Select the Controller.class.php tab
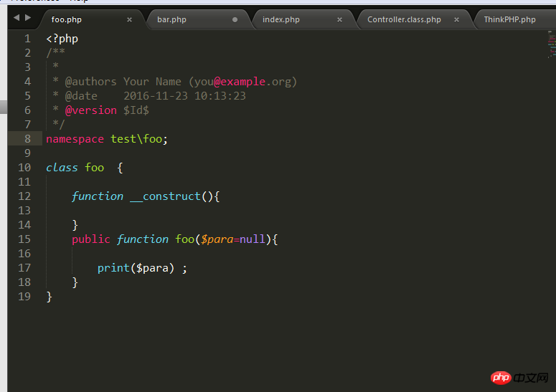The image size is (556, 392). [x=404, y=19]
